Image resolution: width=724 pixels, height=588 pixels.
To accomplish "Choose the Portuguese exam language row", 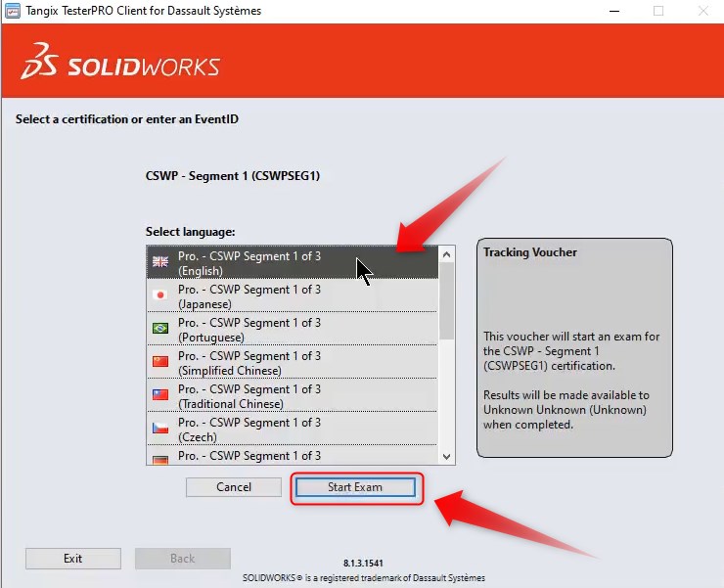I will (x=293, y=329).
